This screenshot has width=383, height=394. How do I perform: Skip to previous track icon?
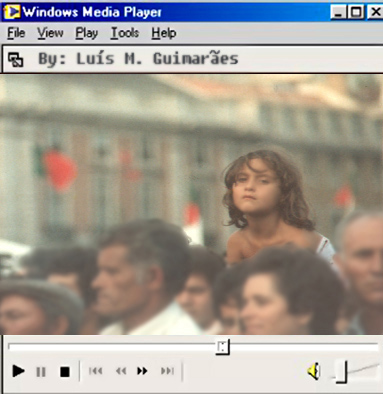point(96,371)
